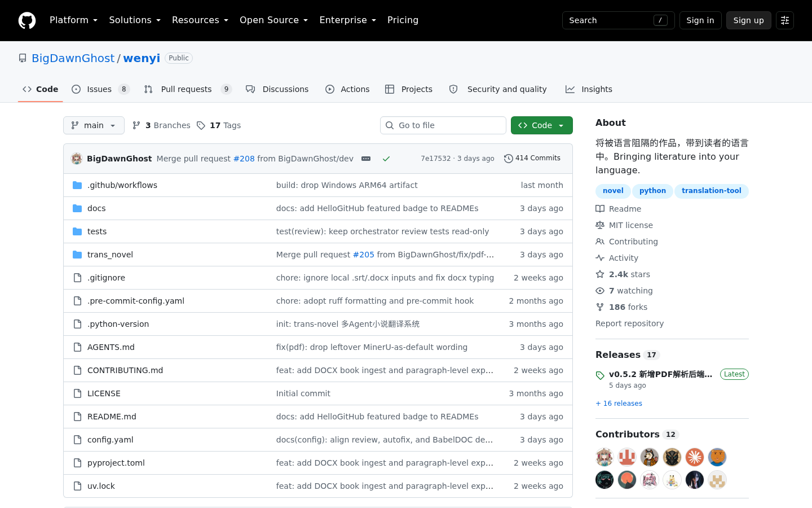Click the clock icon beside 414 Commits
Image resolution: width=812 pixels, height=508 pixels.
(x=509, y=159)
